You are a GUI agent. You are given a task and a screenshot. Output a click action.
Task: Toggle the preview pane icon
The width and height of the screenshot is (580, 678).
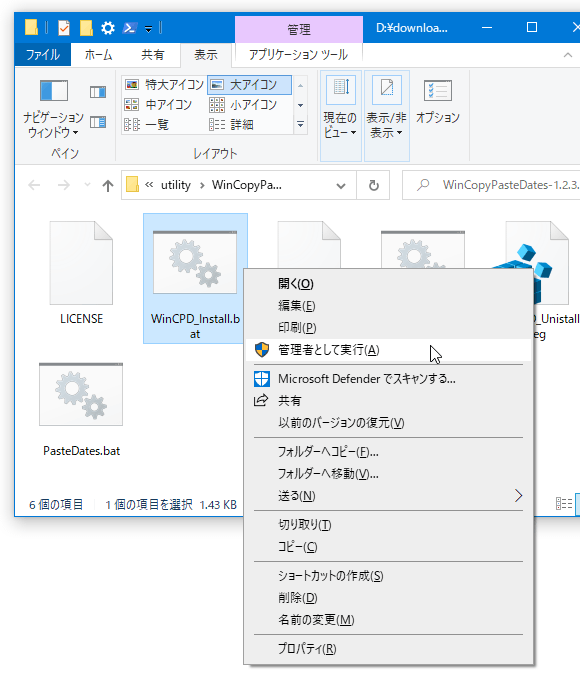98,92
